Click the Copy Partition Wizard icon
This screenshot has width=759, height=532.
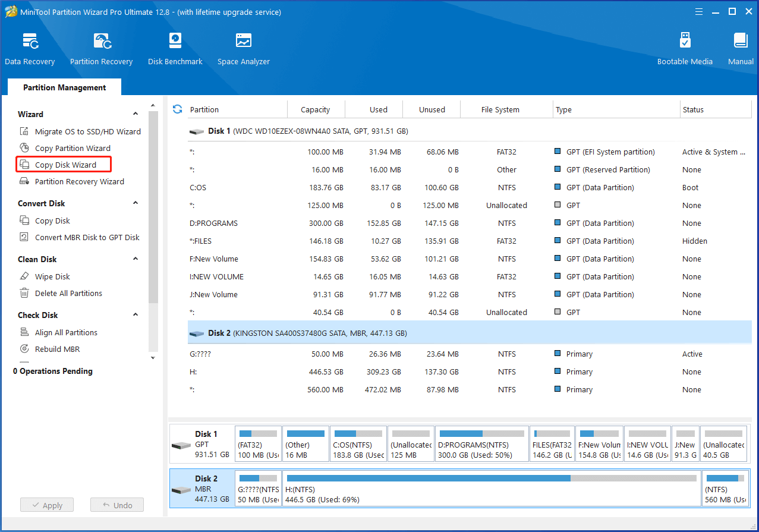(24, 148)
